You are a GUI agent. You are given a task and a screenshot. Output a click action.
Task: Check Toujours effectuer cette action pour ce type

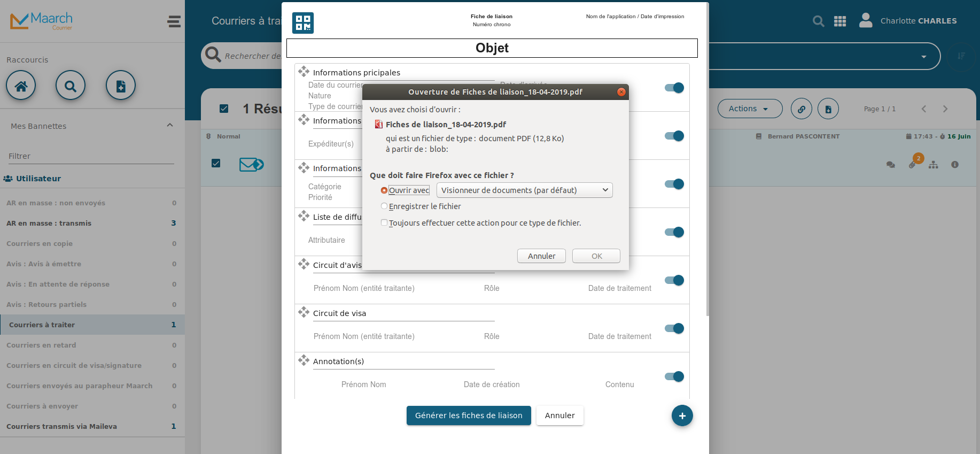384,223
